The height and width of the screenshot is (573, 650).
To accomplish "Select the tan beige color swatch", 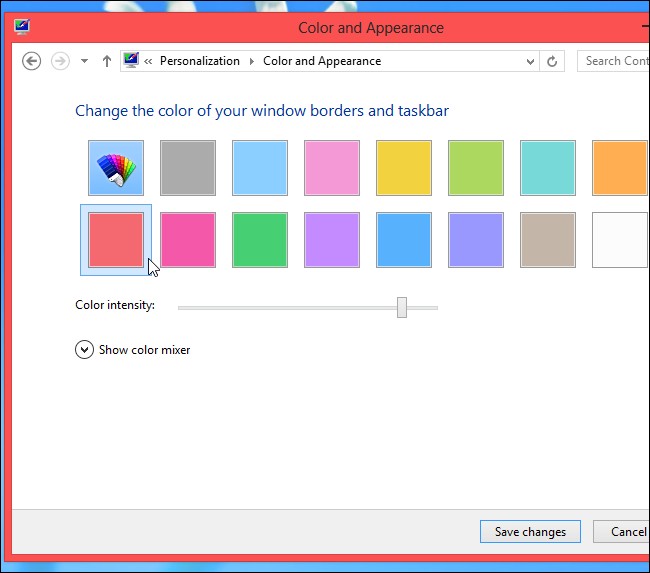I will click(x=548, y=240).
